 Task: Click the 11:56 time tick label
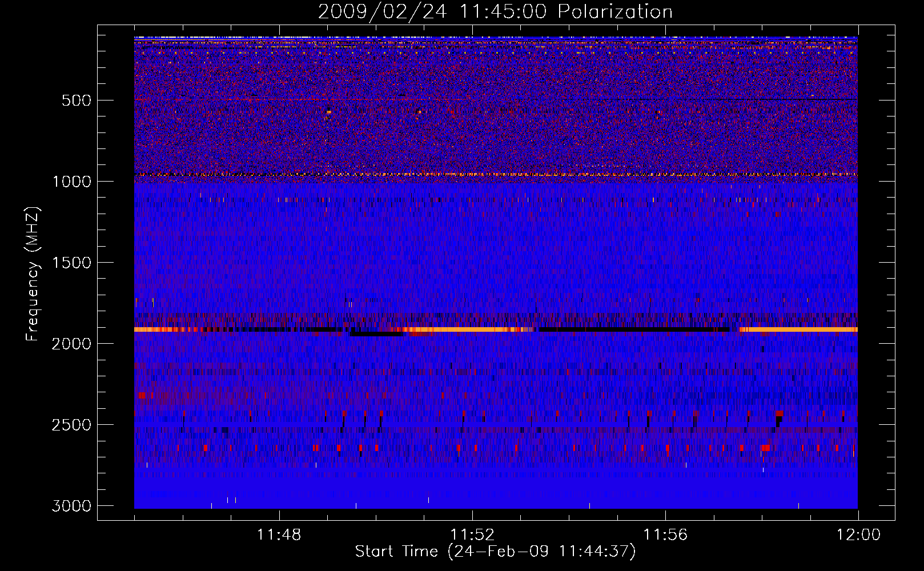[x=665, y=535]
